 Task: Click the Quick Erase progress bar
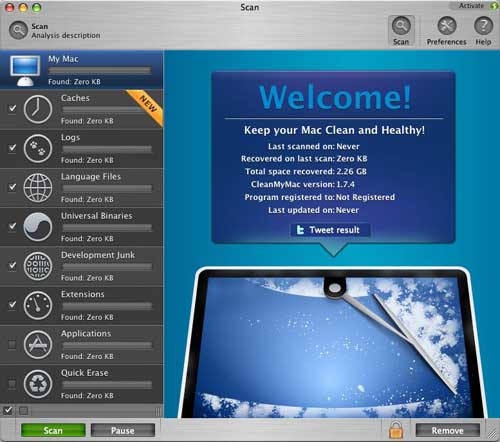[x=107, y=384]
